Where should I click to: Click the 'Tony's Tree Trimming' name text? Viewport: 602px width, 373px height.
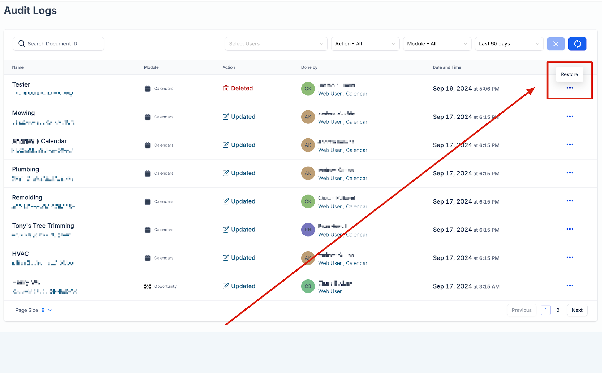[43, 226]
